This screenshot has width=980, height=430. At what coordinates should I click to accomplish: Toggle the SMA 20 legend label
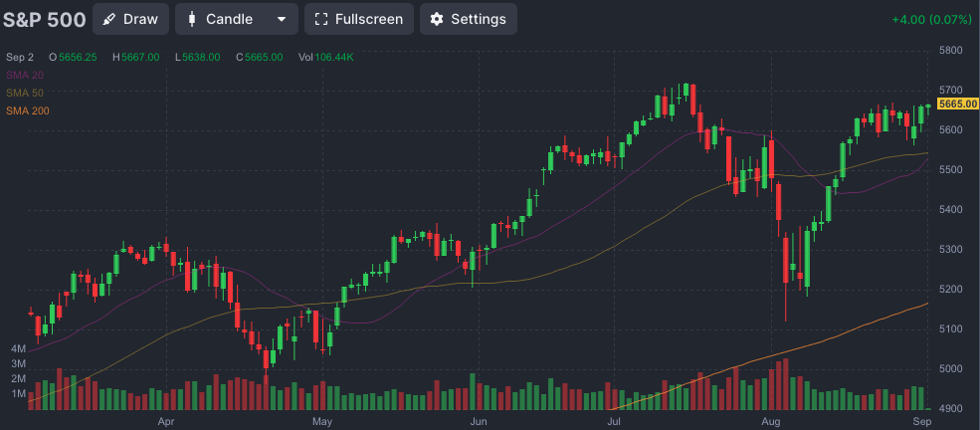(x=24, y=75)
